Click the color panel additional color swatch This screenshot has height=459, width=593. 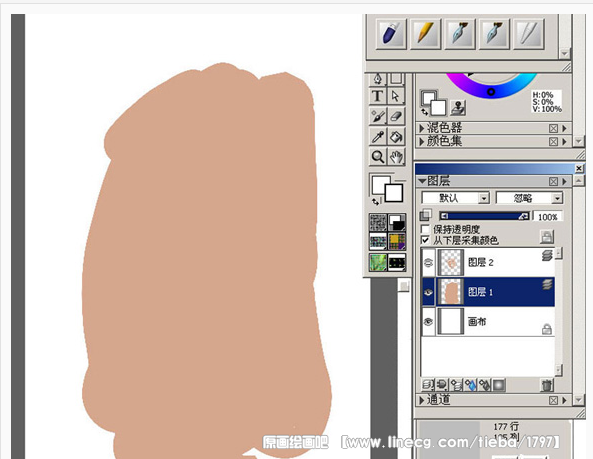(438, 107)
